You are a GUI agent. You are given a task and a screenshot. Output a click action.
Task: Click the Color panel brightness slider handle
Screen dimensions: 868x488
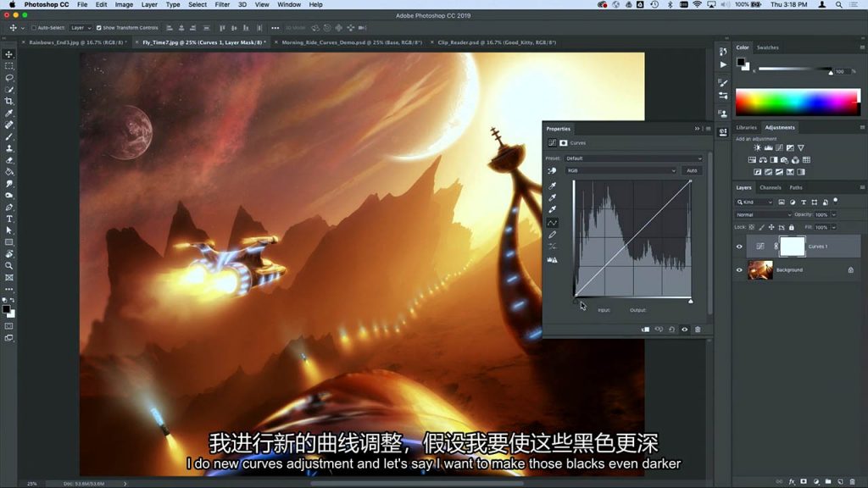coord(831,73)
